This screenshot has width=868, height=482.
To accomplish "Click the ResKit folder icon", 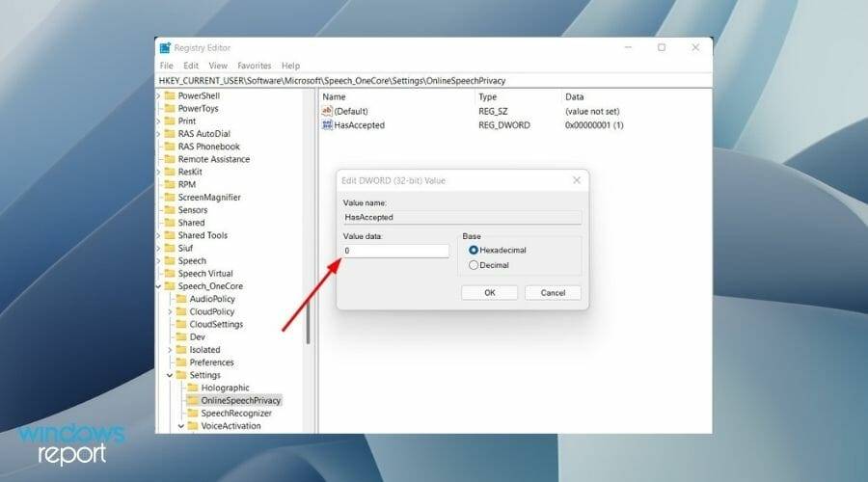I will (170, 173).
